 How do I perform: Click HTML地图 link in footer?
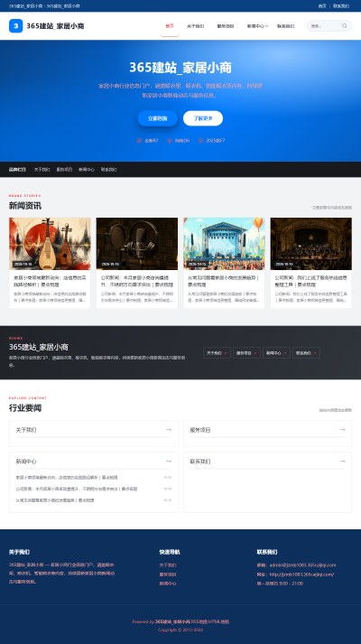(x=218, y=621)
